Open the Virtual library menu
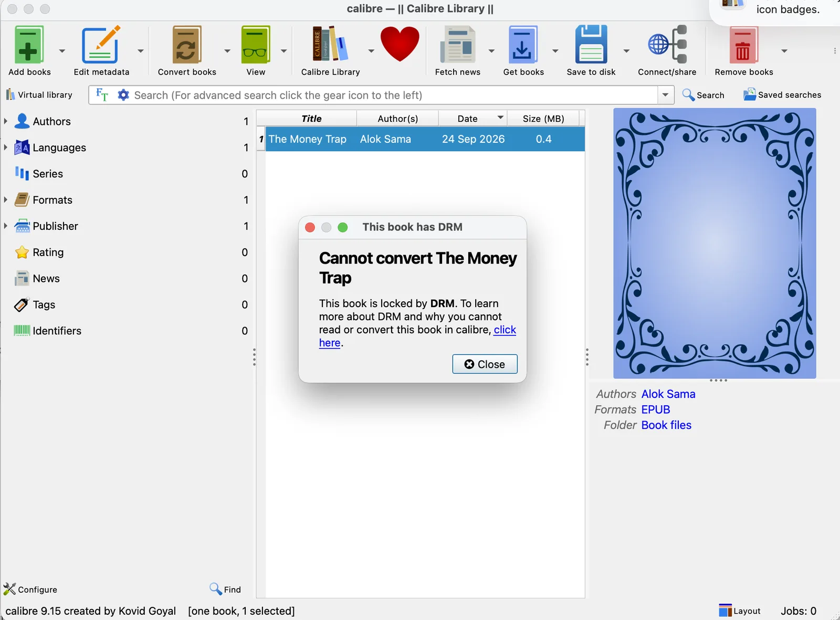The height and width of the screenshot is (620, 840). click(39, 95)
